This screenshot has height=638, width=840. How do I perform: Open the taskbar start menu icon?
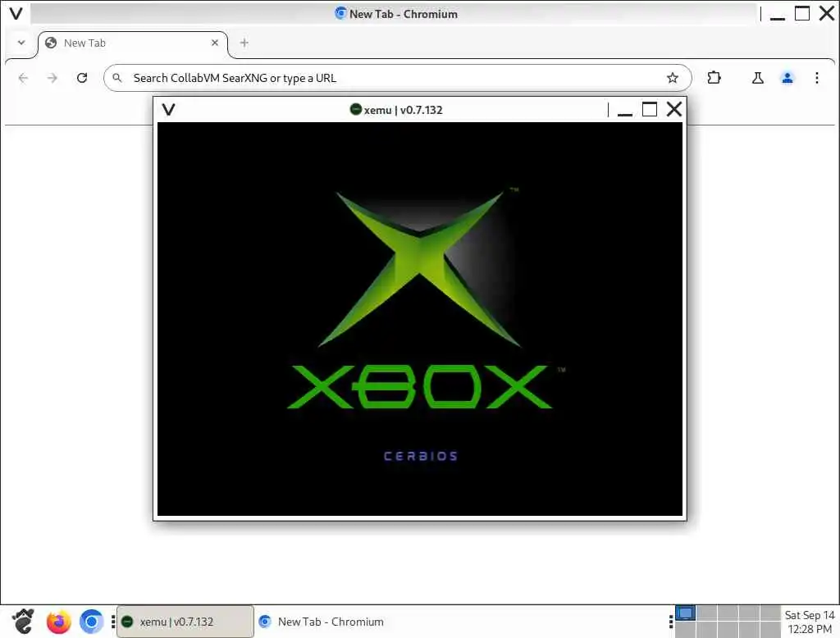click(x=23, y=622)
